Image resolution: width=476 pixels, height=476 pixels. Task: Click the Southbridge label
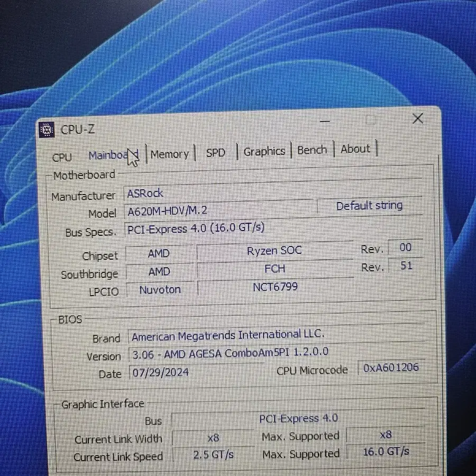point(89,274)
